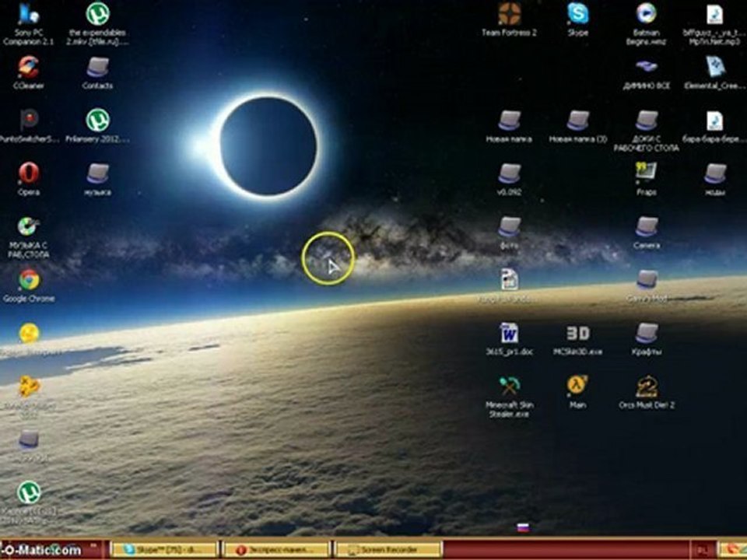The width and height of the screenshot is (747, 560).
Task: Launch CCleaner from the desktop
Action: [x=29, y=67]
